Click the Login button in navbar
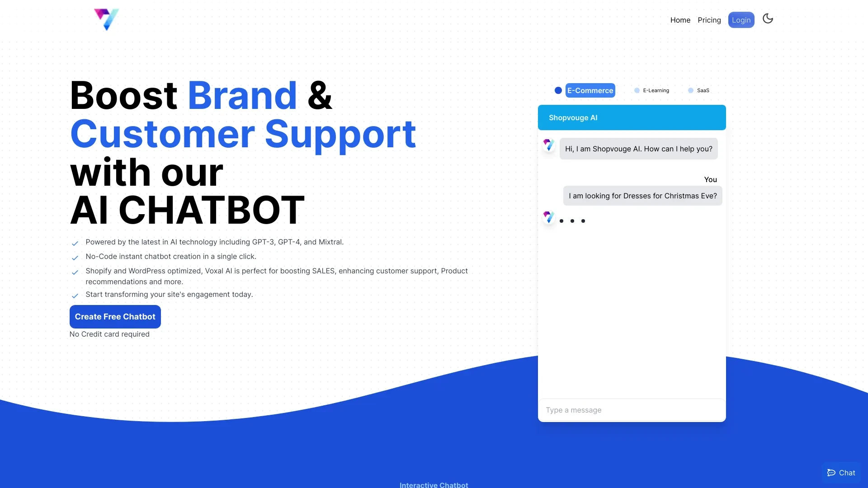The image size is (868, 488). (x=741, y=20)
